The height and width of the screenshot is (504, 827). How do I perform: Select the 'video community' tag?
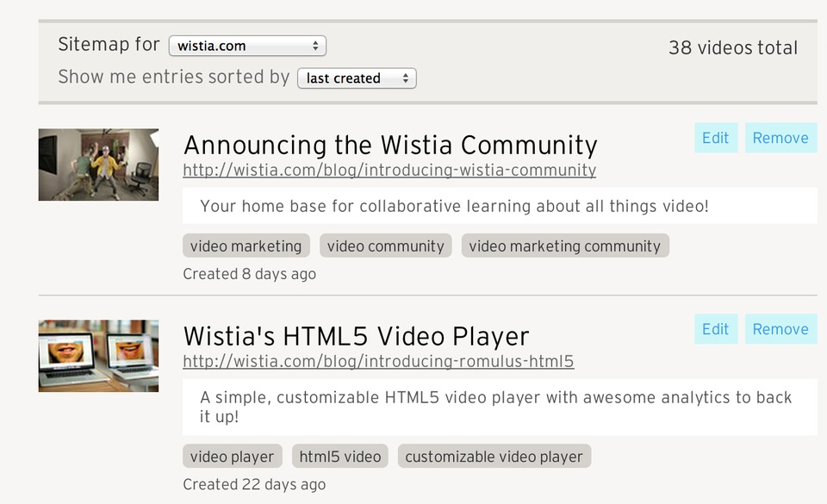[x=386, y=246]
